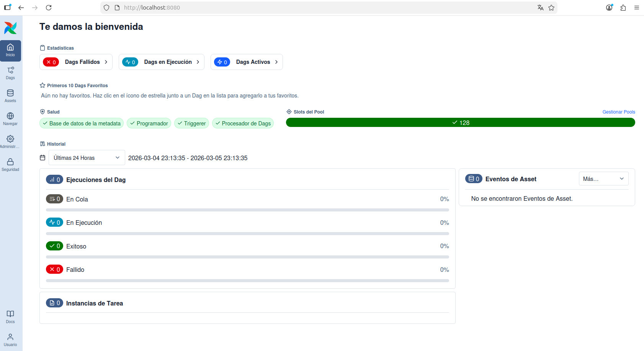
Task: Click the Programador health badge
Action: 149,123
